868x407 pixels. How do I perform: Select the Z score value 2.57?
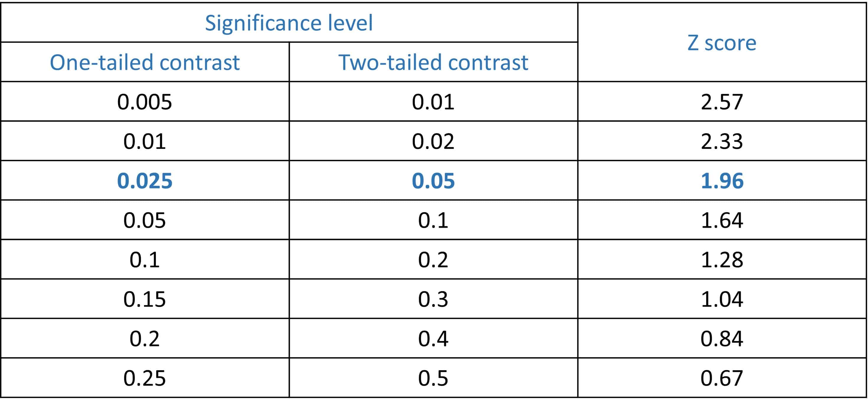(x=722, y=102)
